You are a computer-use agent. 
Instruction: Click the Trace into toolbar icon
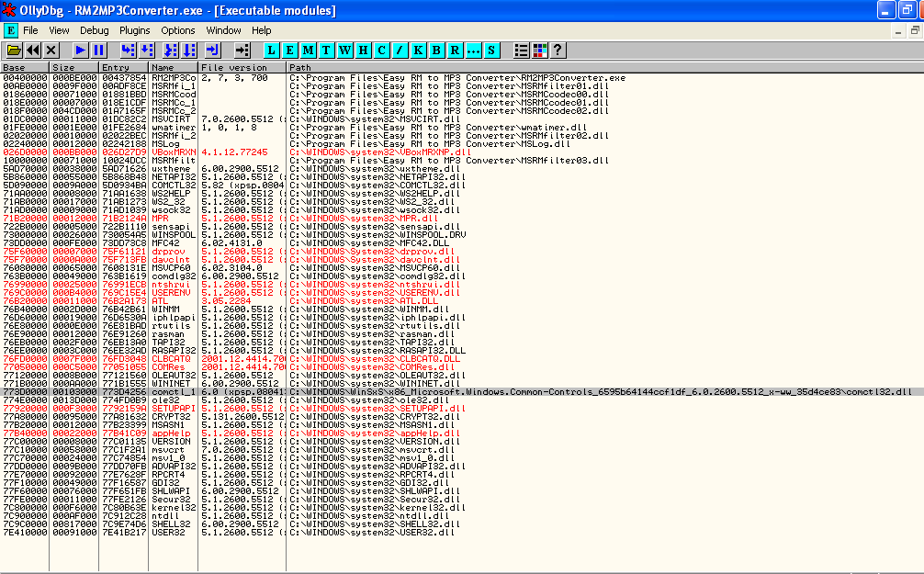click(x=170, y=51)
